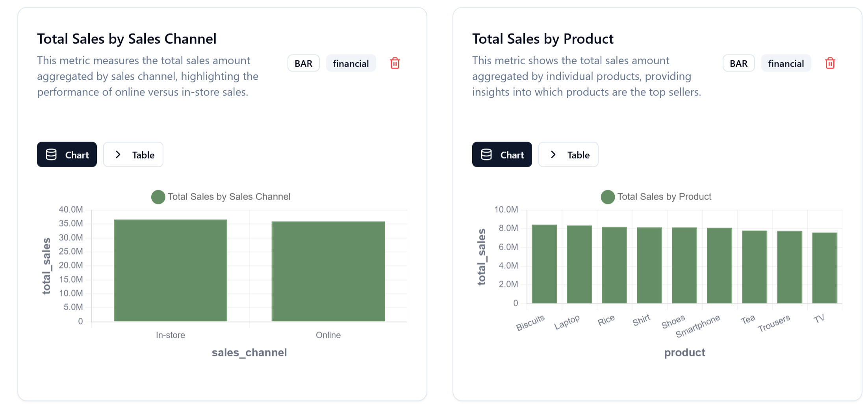Select Chart tab in Sales Channel card

pyautogui.click(x=67, y=155)
